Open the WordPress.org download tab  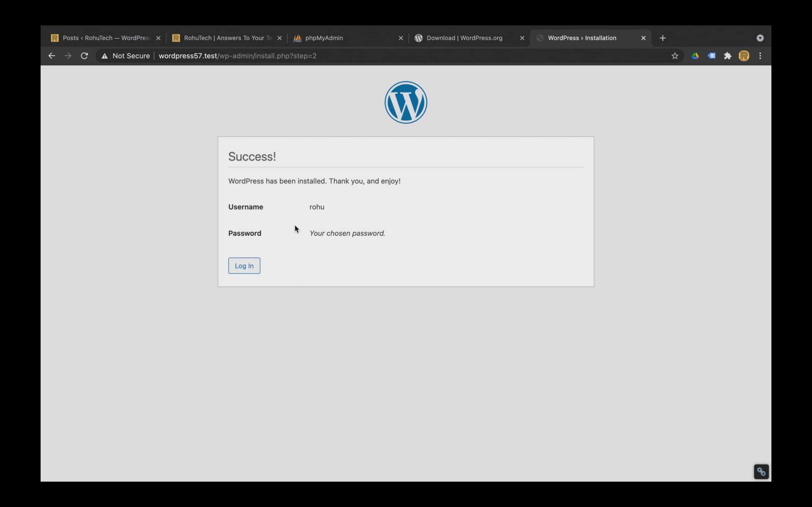(x=464, y=37)
